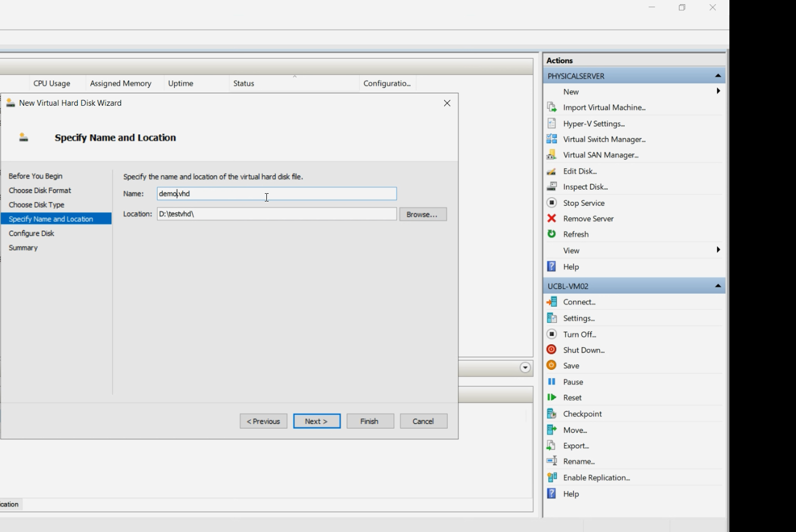Image resolution: width=796 pixels, height=532 pixels.
Task: Close the New Virtual Hard Disk Wizard
Action: pos(447,103)
